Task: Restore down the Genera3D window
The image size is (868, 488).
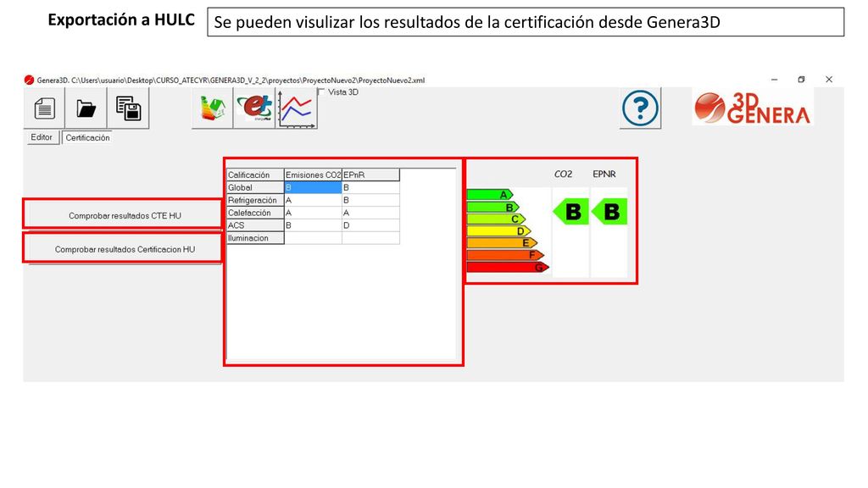Action: [x=801, y=80]
